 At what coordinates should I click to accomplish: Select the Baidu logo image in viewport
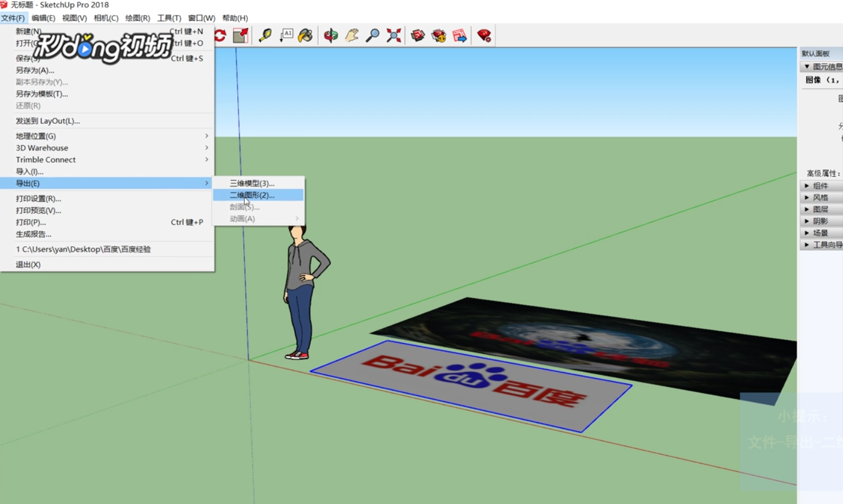tap(471, 385)
